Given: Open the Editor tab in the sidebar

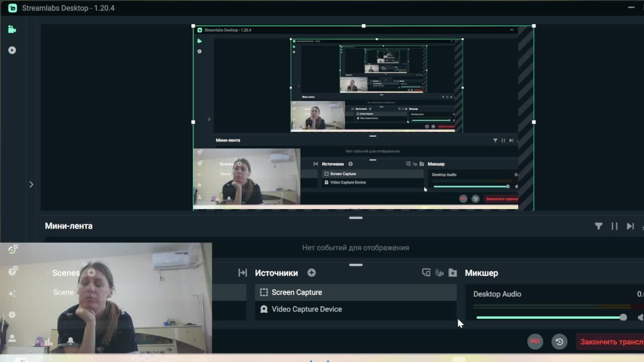Looking at the screenshot, I should pyautogui.click(x=12, y=29).
